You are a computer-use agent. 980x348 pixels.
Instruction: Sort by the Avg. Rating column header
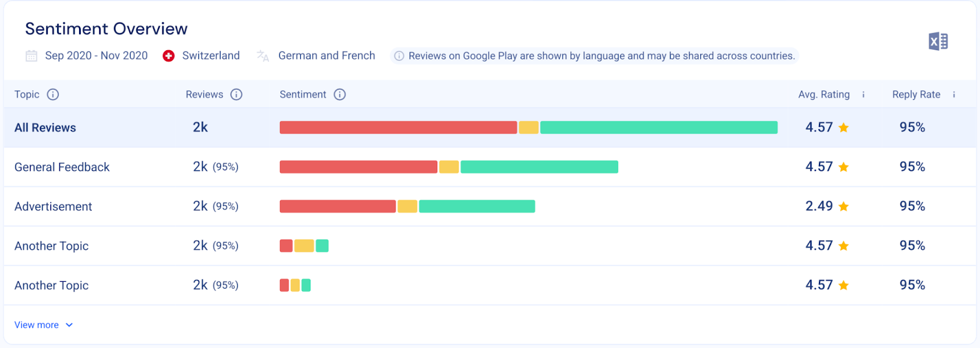[x=824, y=94]
